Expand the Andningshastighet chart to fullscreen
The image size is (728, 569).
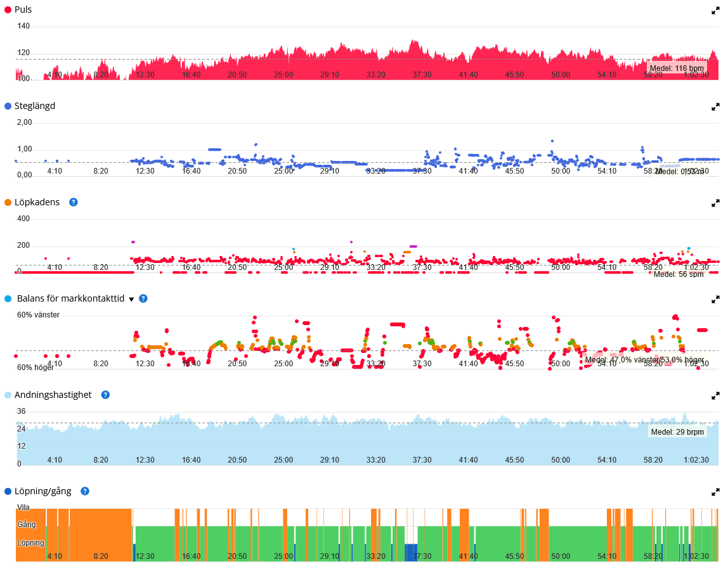pyautogui.click(x=715, y=396)
